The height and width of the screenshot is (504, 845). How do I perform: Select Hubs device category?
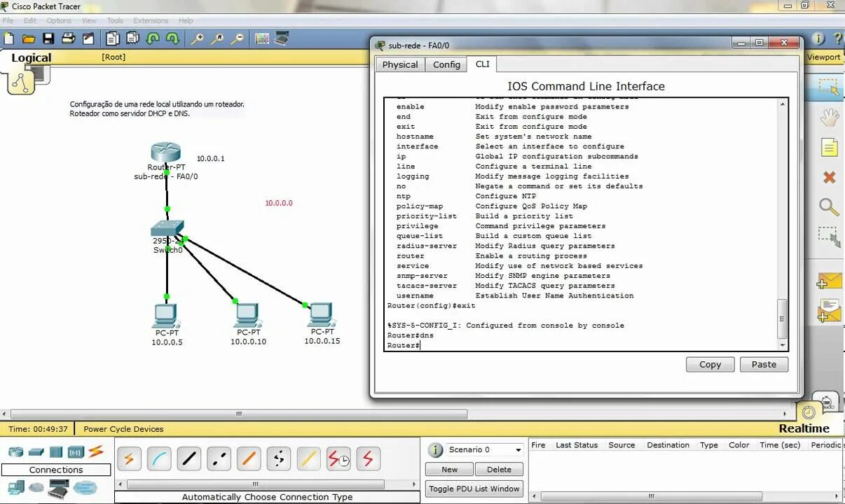tap(56, 451)
